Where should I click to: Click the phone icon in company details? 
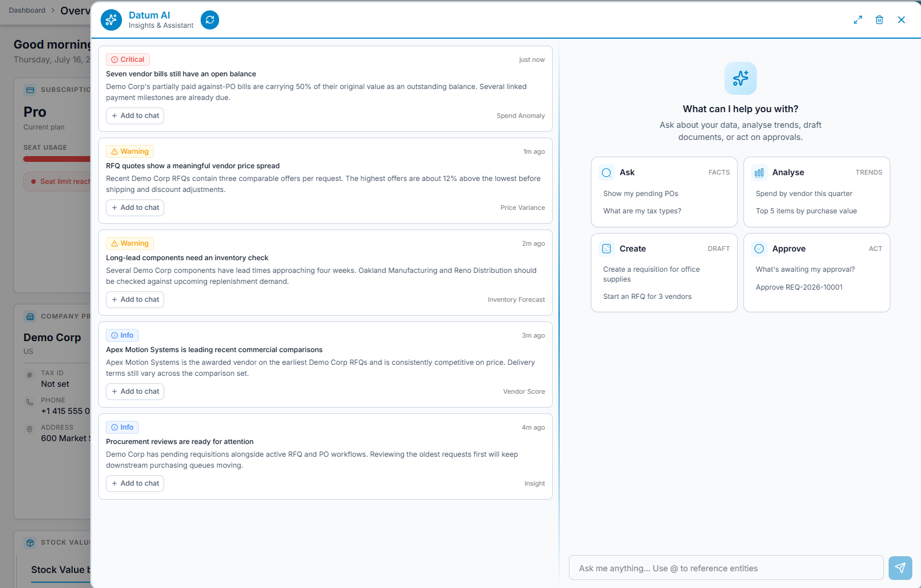click(x=29, y=402)
